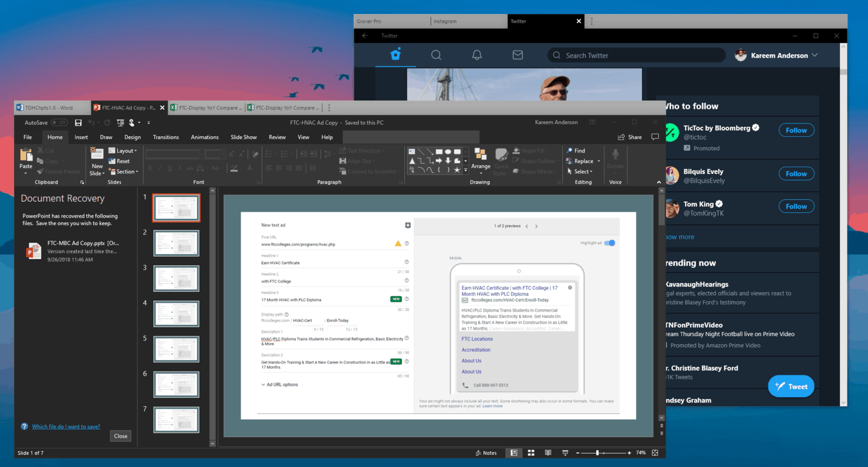Insert a New Slide
Image resolution: width=868 pixels, height=467 pixels.
click(97, 161)
